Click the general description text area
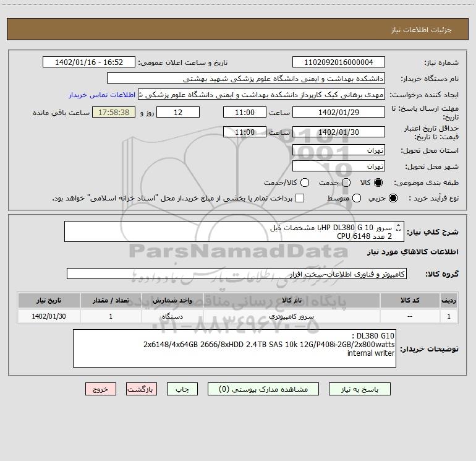The width and height of the screenshot is (476, 461). pyautogui.click(x=234, y=231)
